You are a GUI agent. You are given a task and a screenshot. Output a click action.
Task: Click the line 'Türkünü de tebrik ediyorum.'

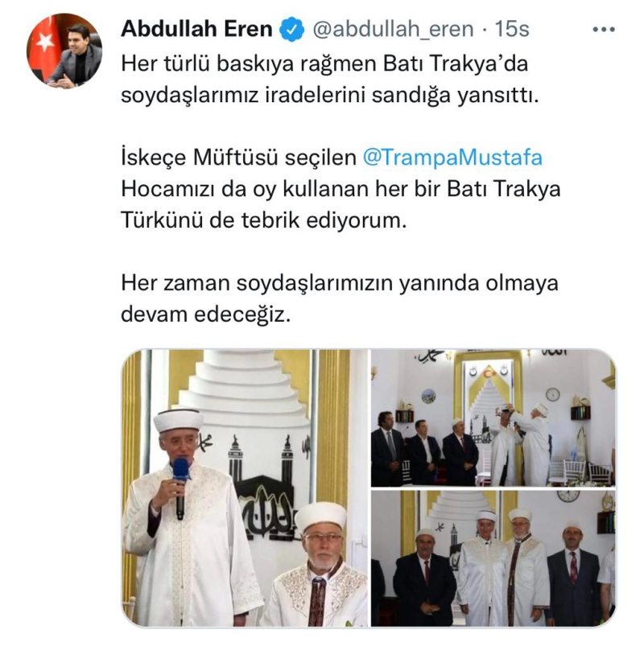pos(264,220)
